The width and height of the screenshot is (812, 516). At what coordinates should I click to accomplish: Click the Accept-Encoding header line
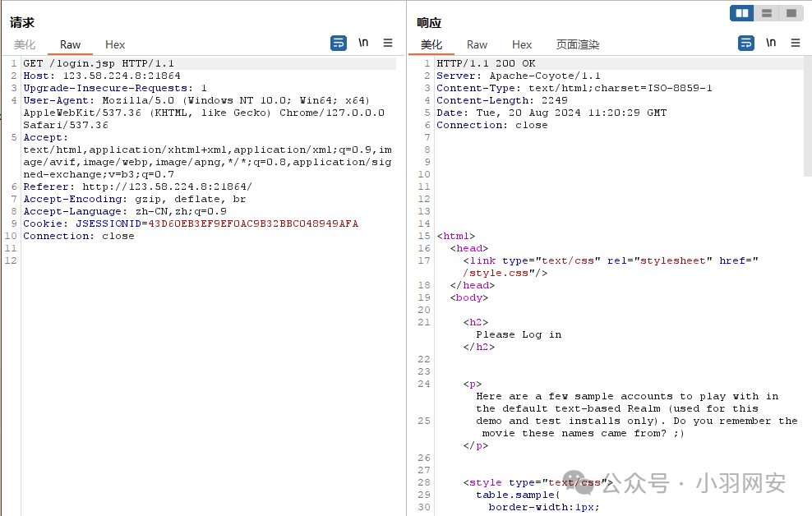coord(135,200)
